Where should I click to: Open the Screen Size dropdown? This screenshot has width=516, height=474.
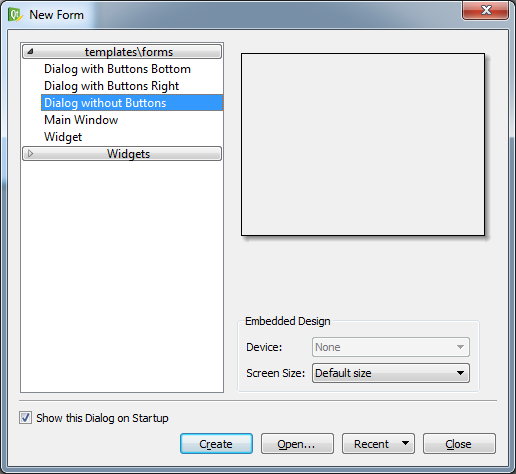(x=391, y=373)
